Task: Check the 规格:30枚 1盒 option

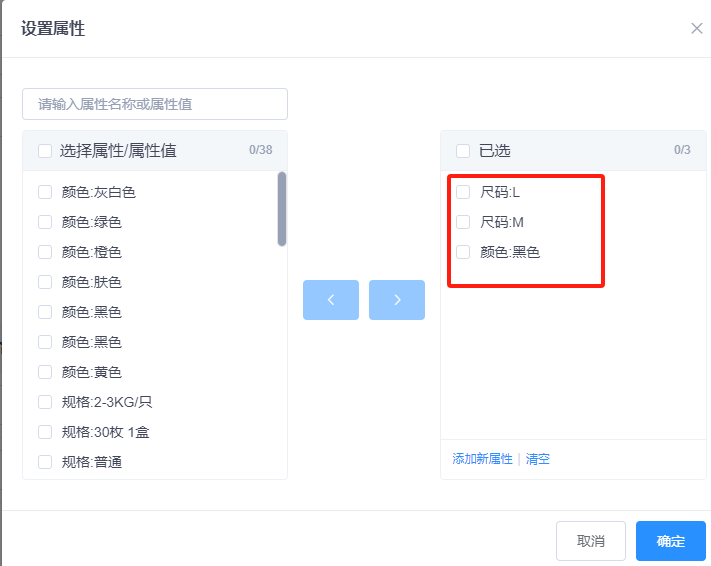Action: (45, 432)
